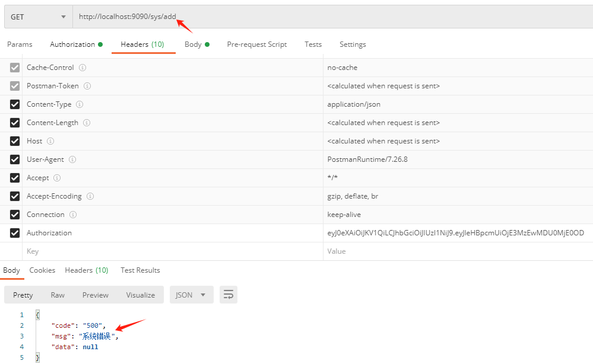The width and height of the screenshot is (593, 364).
Task: Click the no-cache header value
Action: [x=343, y=68]
